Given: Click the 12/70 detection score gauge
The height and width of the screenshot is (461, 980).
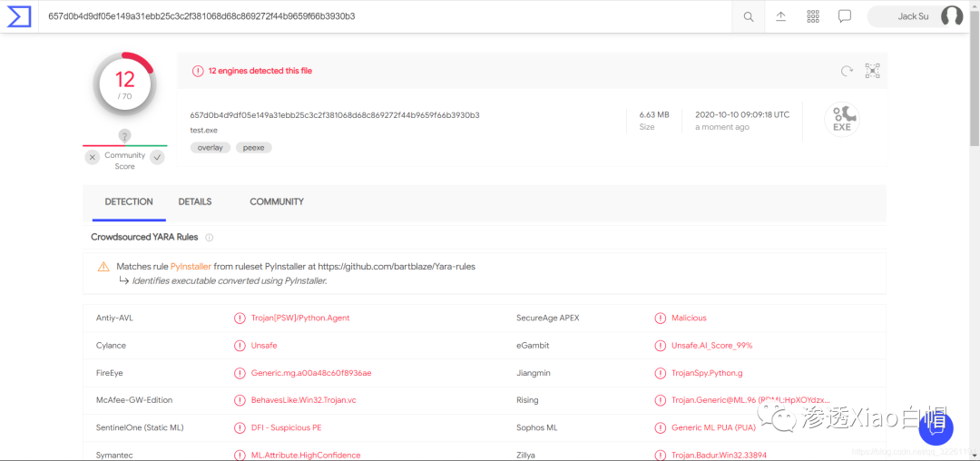Looking at the screenshot, I should click(124, 83).
